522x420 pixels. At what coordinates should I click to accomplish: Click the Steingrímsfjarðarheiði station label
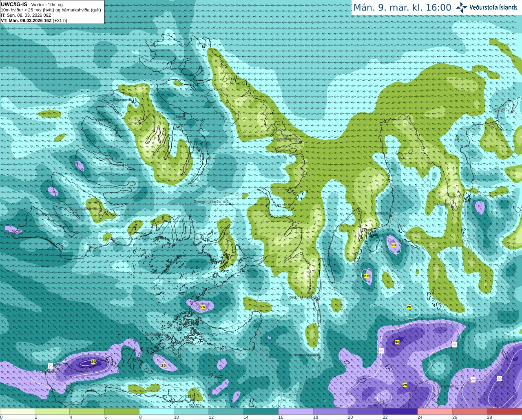pyautogui.click(x=212, y=201)
